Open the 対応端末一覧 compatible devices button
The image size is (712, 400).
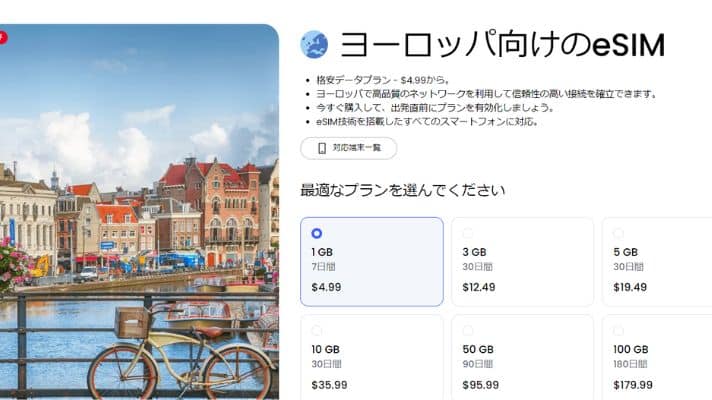pos(349,148)
